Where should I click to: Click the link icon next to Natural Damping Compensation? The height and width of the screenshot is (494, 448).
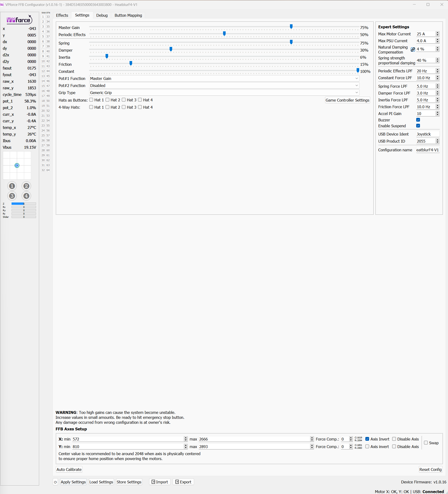click(x=413, y=49)
